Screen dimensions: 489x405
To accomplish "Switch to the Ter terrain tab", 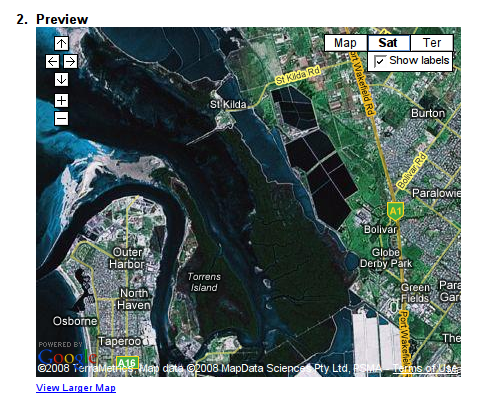I will 432,43.
